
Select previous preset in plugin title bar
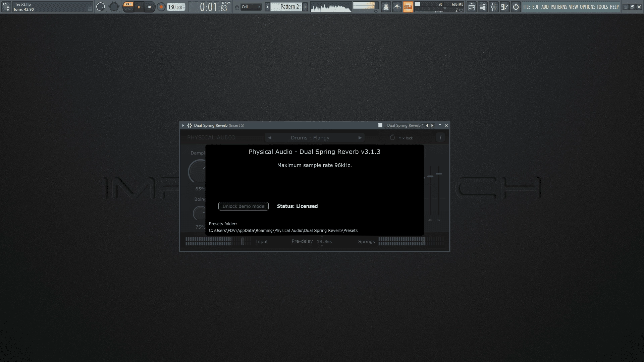pyautogui.click(x=427, y=125)
